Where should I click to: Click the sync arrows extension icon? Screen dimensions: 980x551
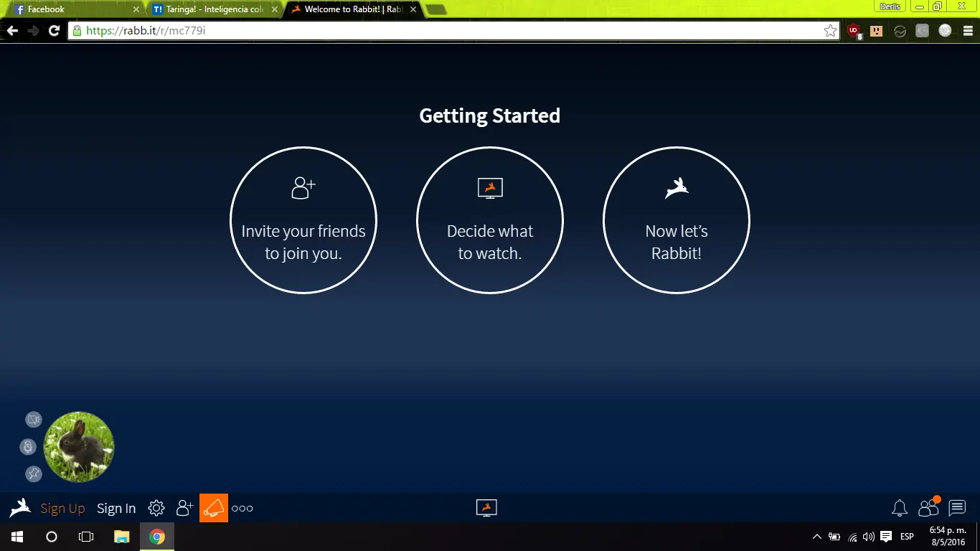(x=900, y=31)
